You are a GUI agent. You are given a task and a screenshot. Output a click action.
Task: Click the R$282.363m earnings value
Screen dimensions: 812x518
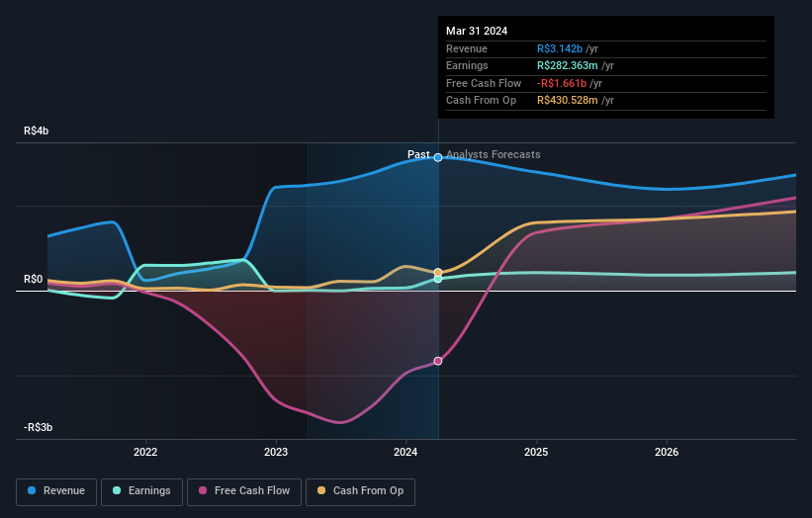(568, 65)
